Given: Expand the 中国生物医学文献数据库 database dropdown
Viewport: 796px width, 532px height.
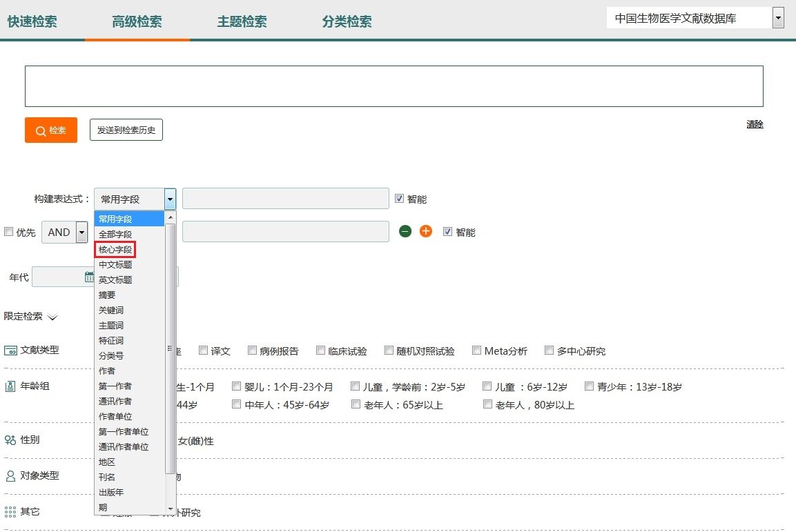Looking at the screenshot, I should coord(778,18).
